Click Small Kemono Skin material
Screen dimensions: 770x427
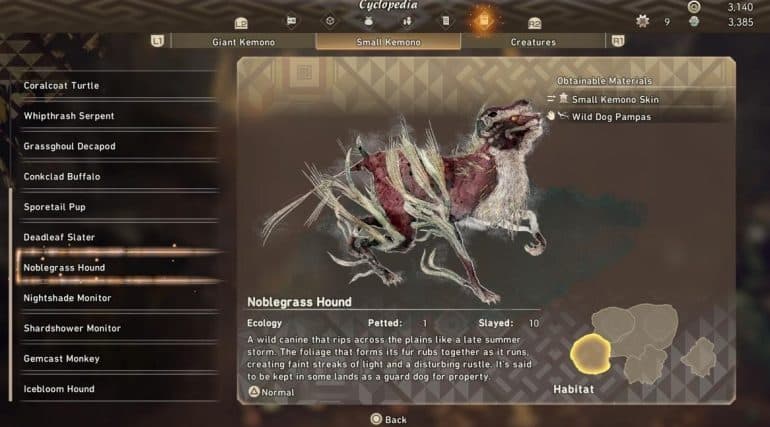pyautogui.click(x=615, y=99)
